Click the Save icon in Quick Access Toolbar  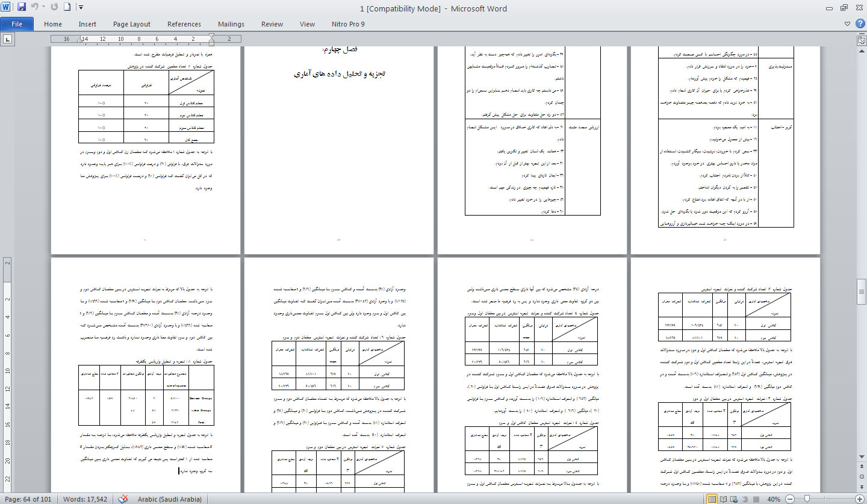22,8
